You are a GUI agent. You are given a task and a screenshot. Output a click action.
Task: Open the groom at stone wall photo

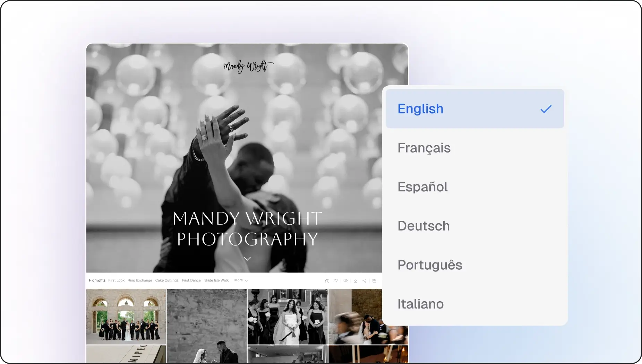pyautogui.click(x=207, y=326)
